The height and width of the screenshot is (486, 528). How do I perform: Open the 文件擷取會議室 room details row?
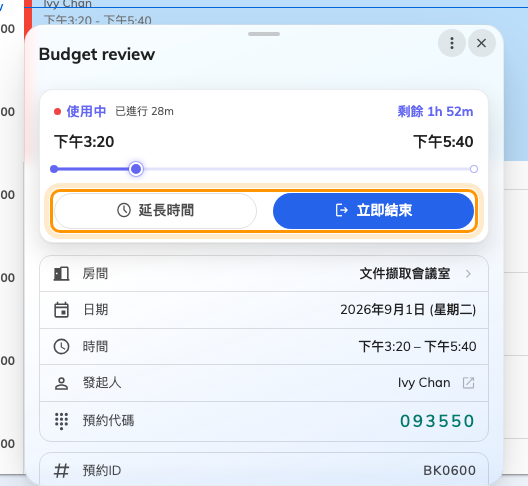pyautogui.click(x=264, y=273)
